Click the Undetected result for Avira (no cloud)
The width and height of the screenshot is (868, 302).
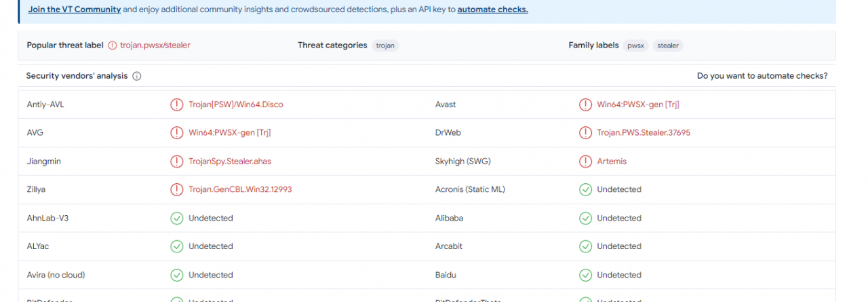point(211,275)
